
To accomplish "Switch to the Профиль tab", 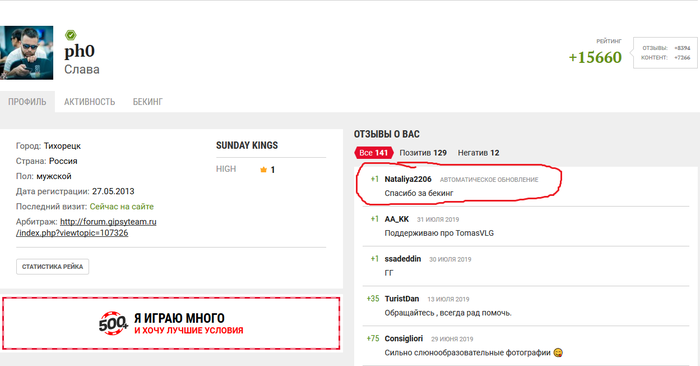I will coord(27,102).
